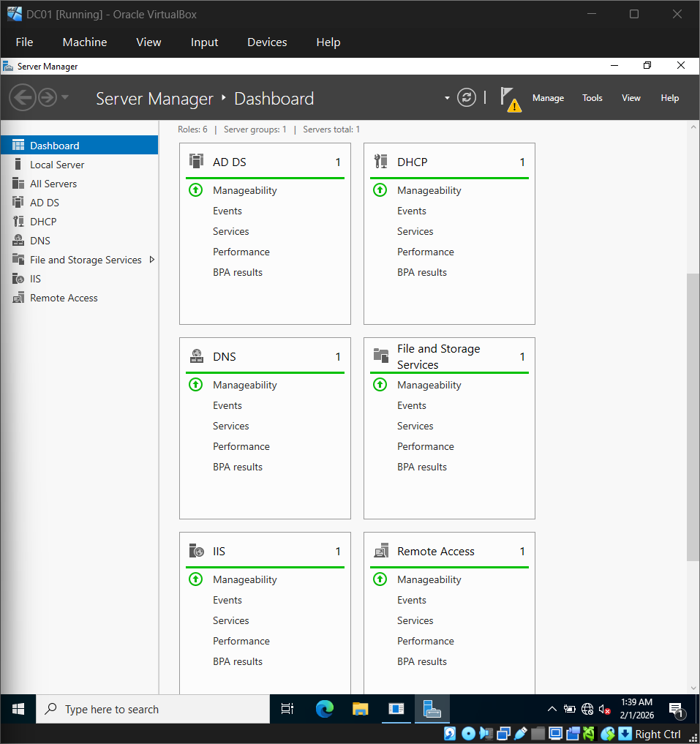700x744 pixels.
Task: Click the dashboard vertical scrollbar thumb
Action: pyautogui.click(x=693, y=418)
